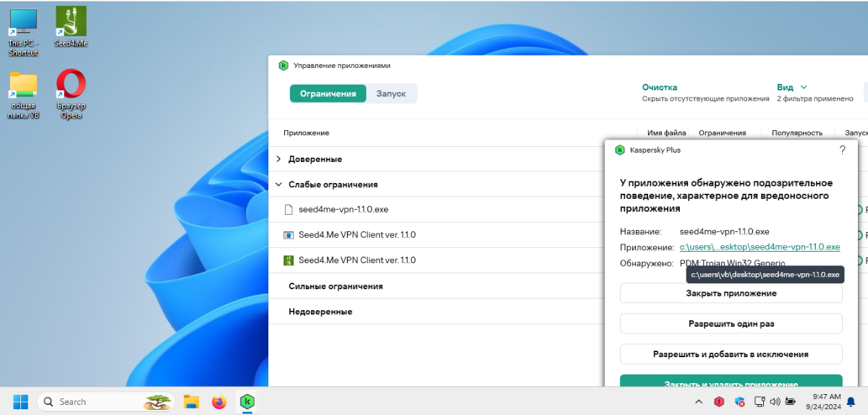
Task: Open File Explorer from the taskbar
Action: 191,401
